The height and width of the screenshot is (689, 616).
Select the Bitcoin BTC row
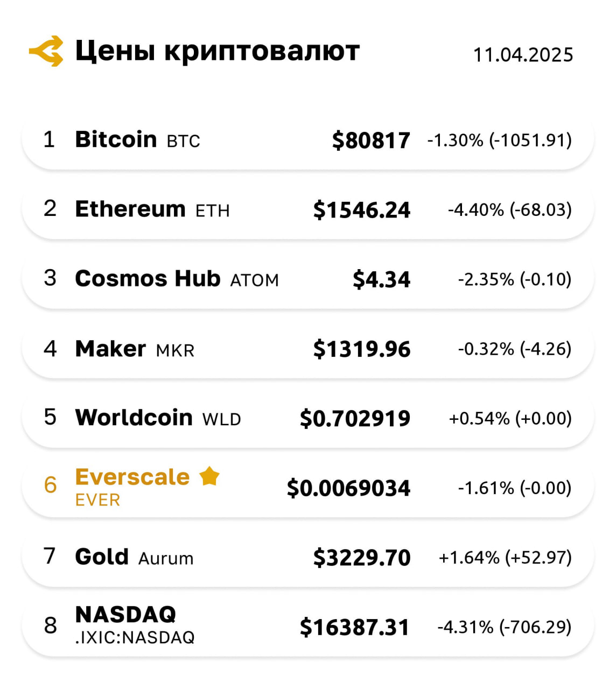pyautogui.click(x=308, y=140)
